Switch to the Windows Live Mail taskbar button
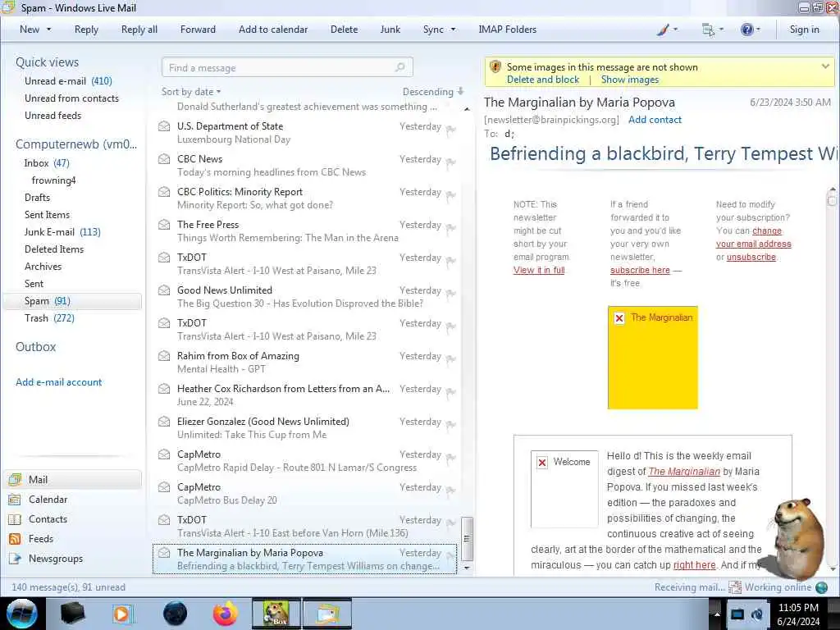This screenshot has width=840, height=630. tap(327, 614)
